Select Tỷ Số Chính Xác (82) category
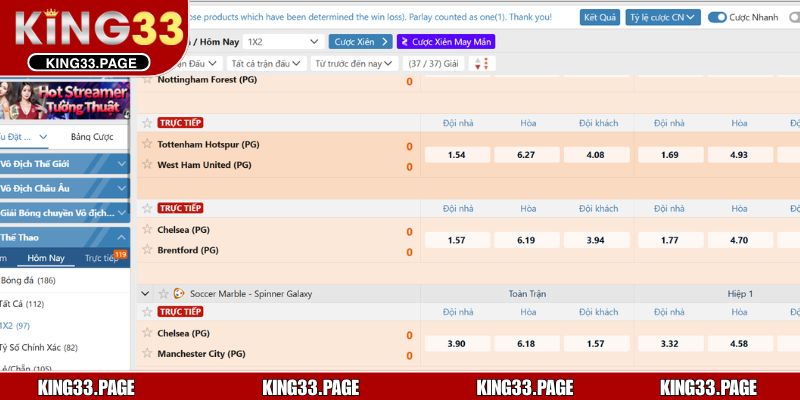This screenshot has width=800, height=400. coord(38,347)
